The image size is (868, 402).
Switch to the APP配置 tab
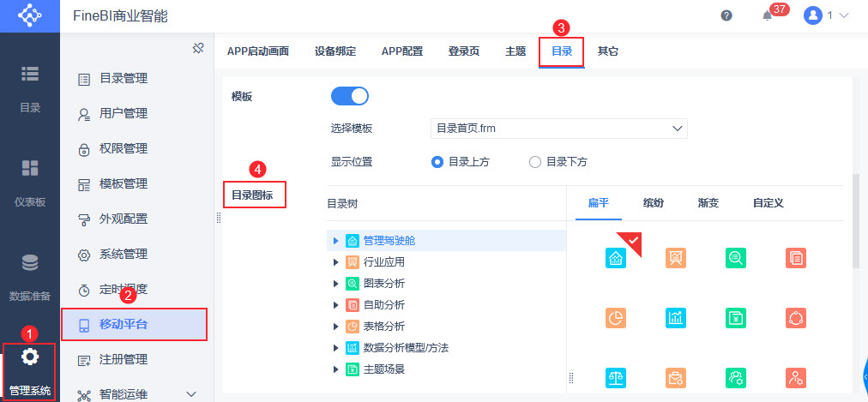click(401, 51)
